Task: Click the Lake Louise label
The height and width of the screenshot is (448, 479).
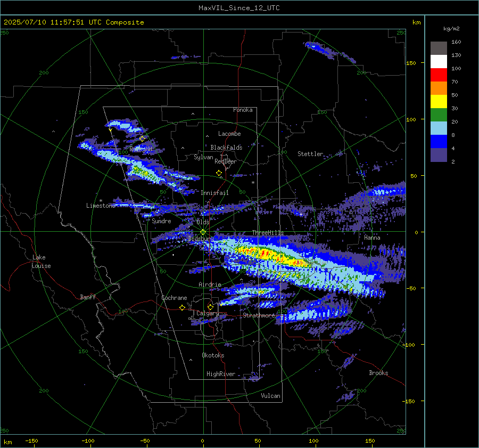Action: point(41,262)
